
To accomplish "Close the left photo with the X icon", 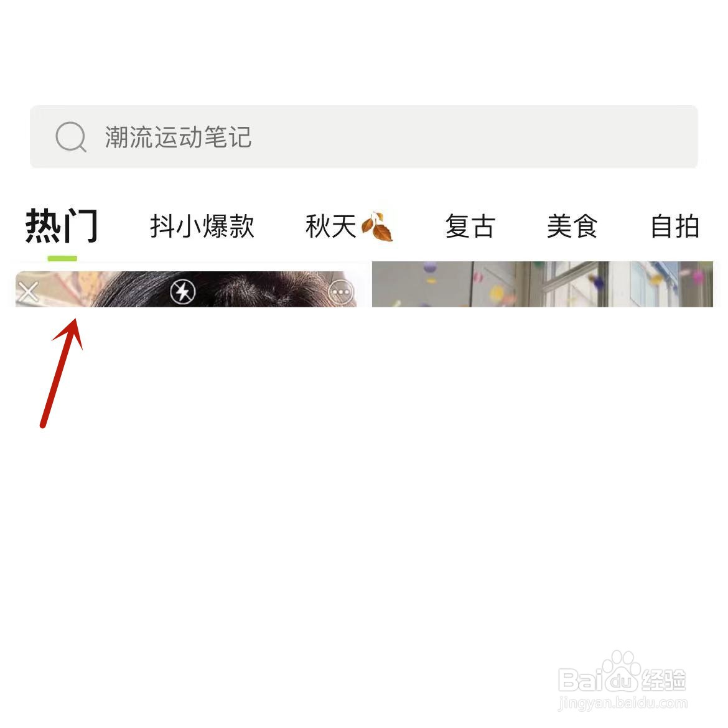I will pyautogui.click(x=29, y=292).
